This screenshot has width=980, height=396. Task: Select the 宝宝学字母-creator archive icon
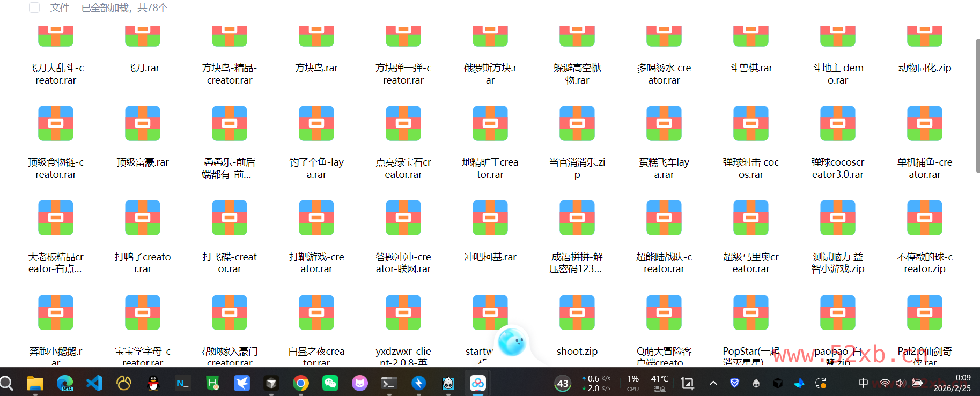tap(143, 312)
